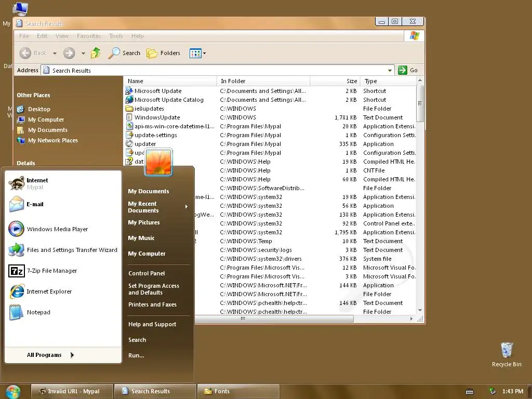Open the View menu
Viewport: 532px width, 399px height.
click(x=62, y=36)
